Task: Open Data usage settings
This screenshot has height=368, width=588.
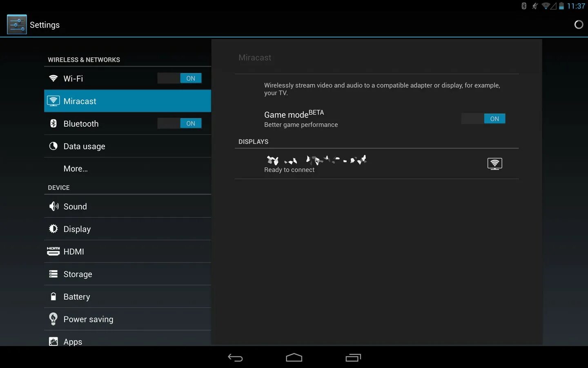Action: 127,146
